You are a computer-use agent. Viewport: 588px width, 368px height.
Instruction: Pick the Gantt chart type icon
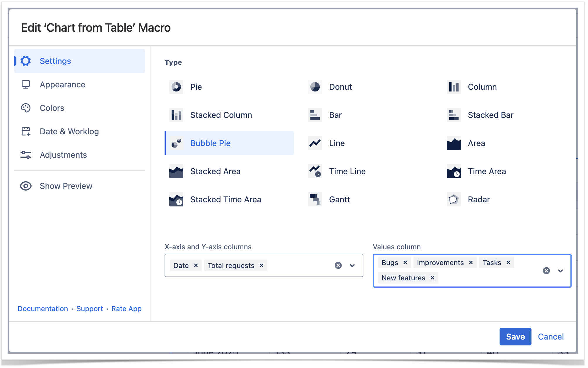(x=315, y=199)
